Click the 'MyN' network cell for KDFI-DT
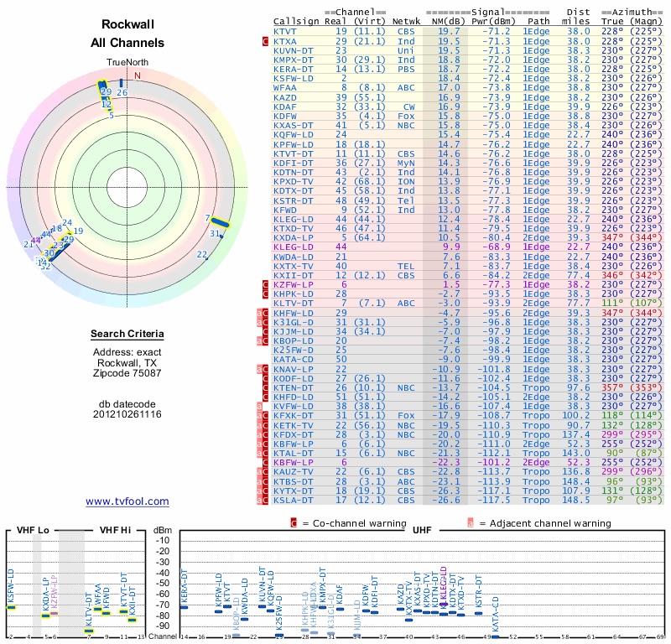The height and width of the screenshot is (644, 671). pos(406,163)
